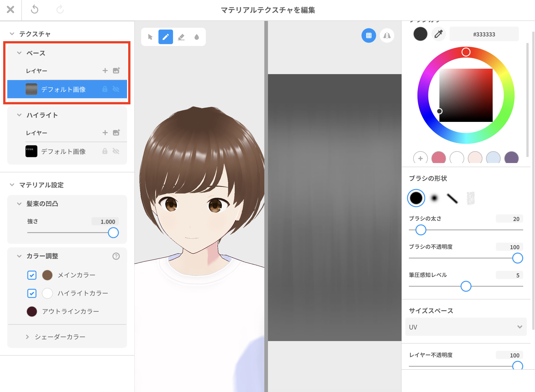Toggle visibility of ハイライト デフォルト画像 layer
The width and height of the screenshot is (535, 392).
[116, 151]
